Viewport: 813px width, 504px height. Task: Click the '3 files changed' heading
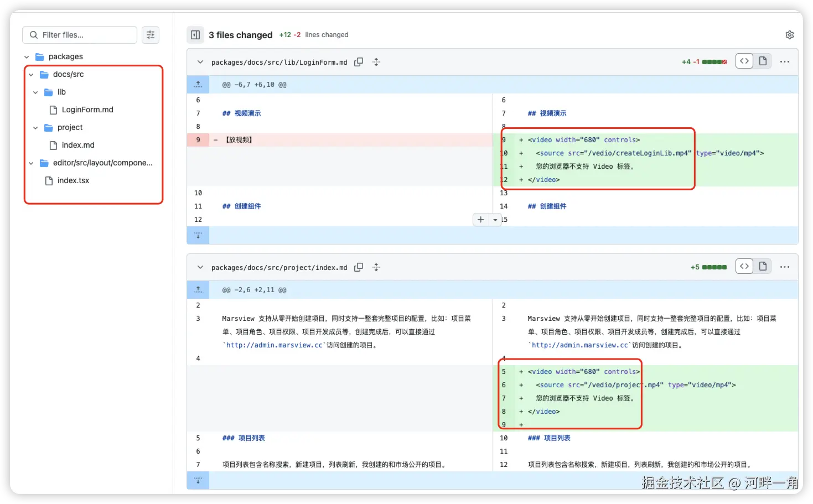coord(241,35)
